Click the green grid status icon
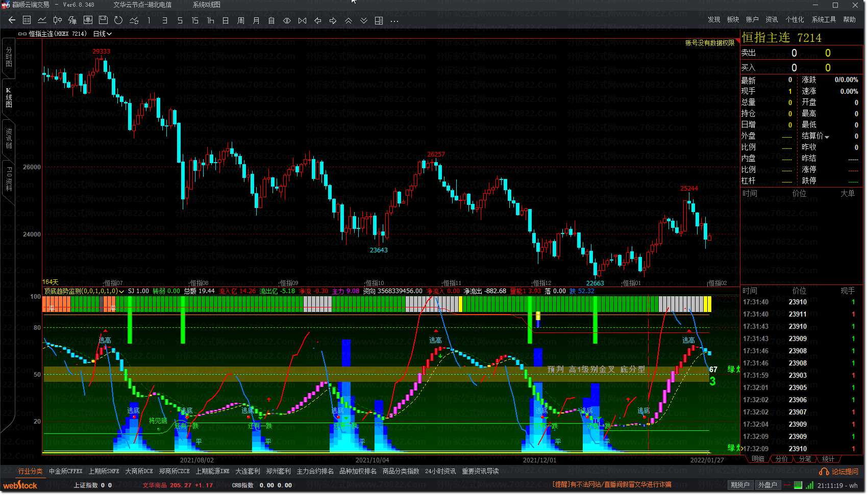 [798, 485]
